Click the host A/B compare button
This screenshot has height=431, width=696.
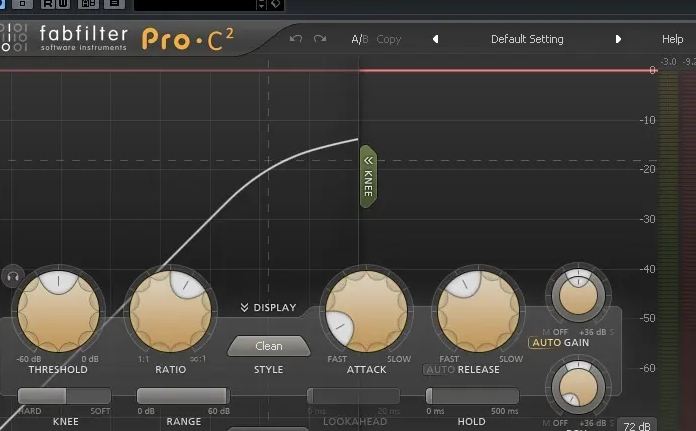pyautogui.click(x=88, y=4)
